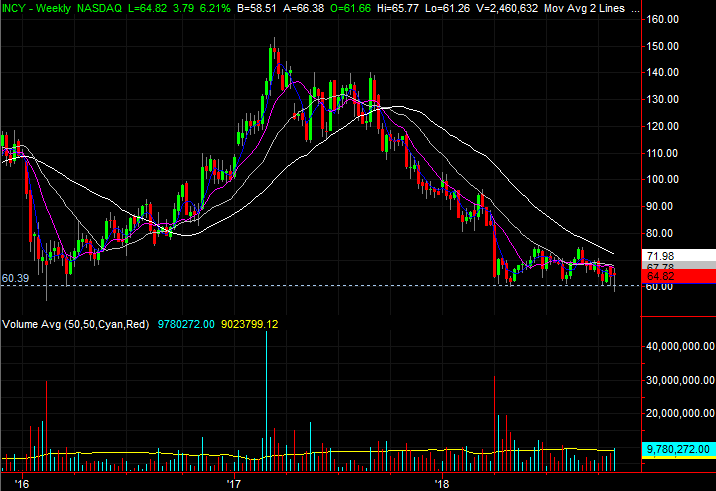Expand the truncated studies ellipsis in header
The width and height of the screenshot is (716, 491).
635,9
